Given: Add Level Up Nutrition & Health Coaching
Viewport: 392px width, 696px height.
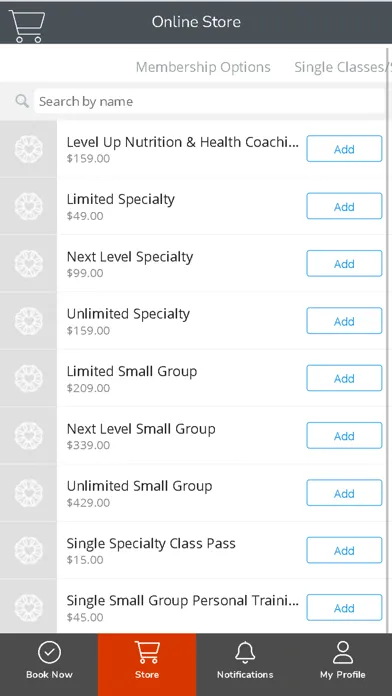Looking at the screenshot, I should (x=344, y=149).
